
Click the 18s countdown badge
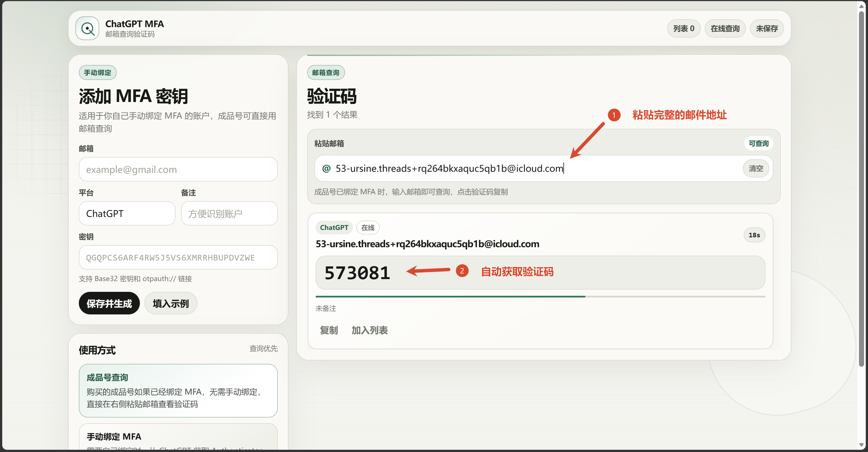pos(754,235)
